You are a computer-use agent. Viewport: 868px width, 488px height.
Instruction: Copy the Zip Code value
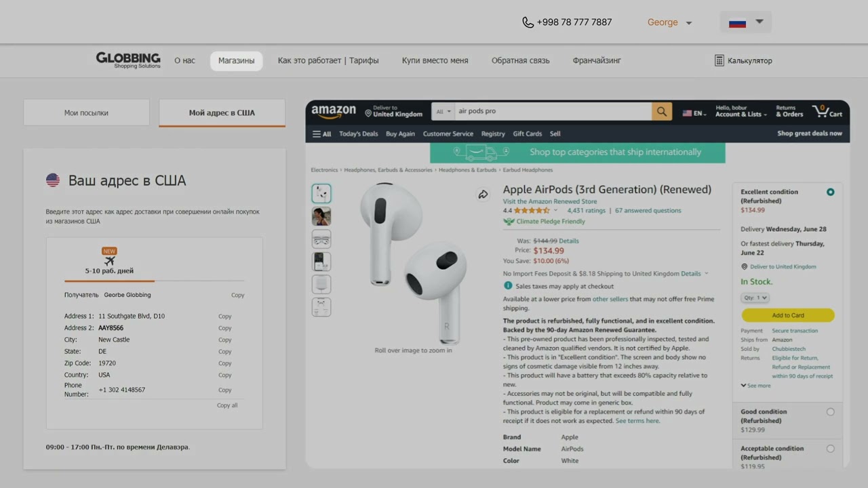[225, 364]
